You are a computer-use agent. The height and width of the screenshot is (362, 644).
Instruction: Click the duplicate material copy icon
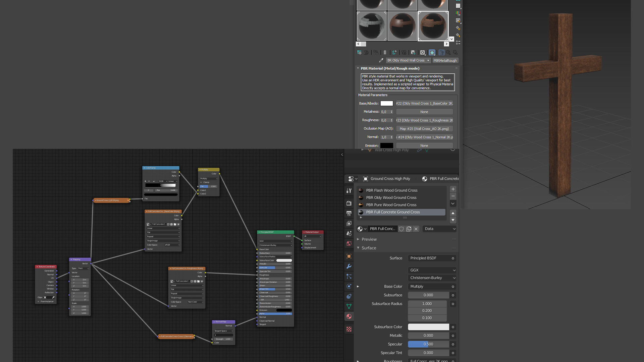pyautogui.click(x=409, y=229)
